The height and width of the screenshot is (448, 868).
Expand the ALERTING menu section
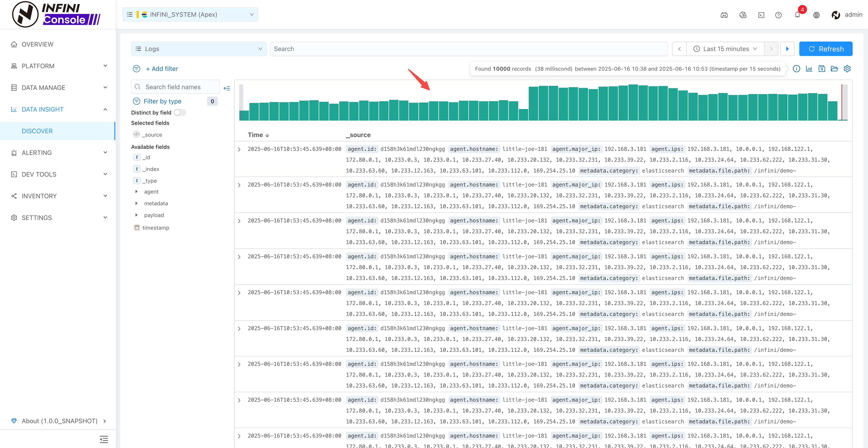(x=58, y=152)
